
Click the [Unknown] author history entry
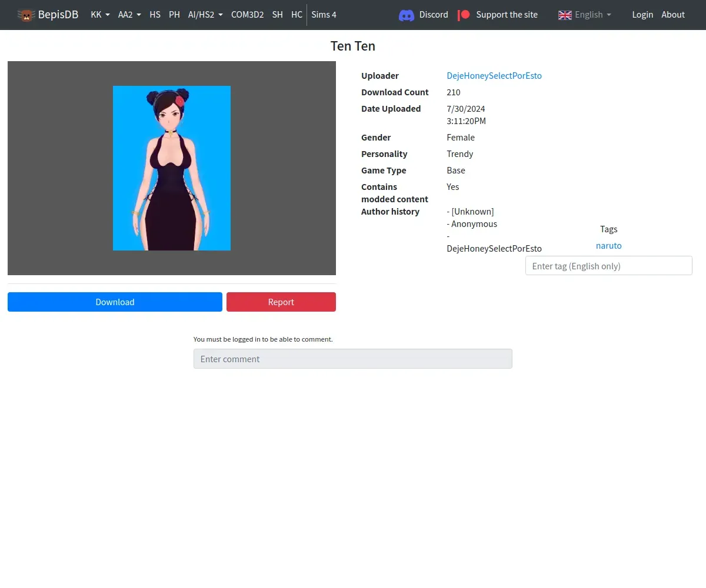click(x=471, y=212)
